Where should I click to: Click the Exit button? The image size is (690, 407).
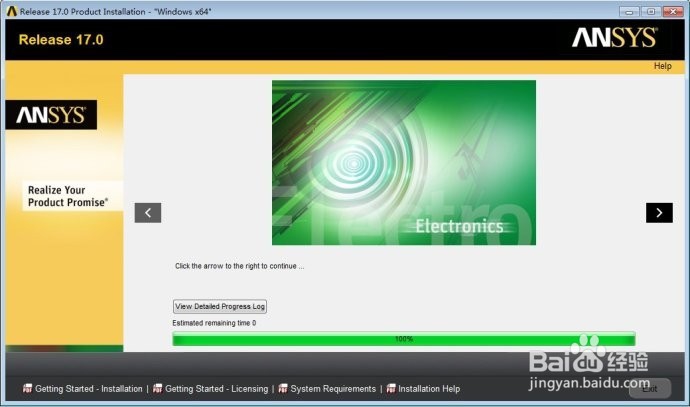[650, 389]
